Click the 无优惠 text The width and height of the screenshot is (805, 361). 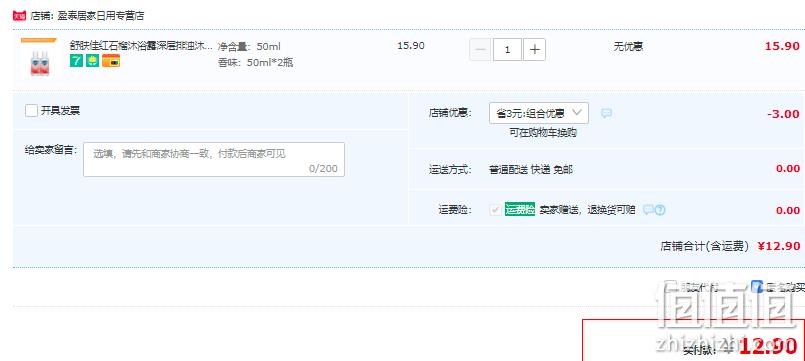click(628, 47)
